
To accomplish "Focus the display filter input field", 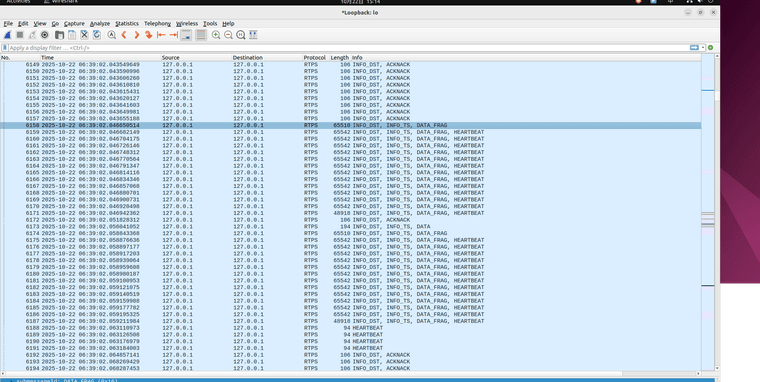I will [x=349, y=48].
